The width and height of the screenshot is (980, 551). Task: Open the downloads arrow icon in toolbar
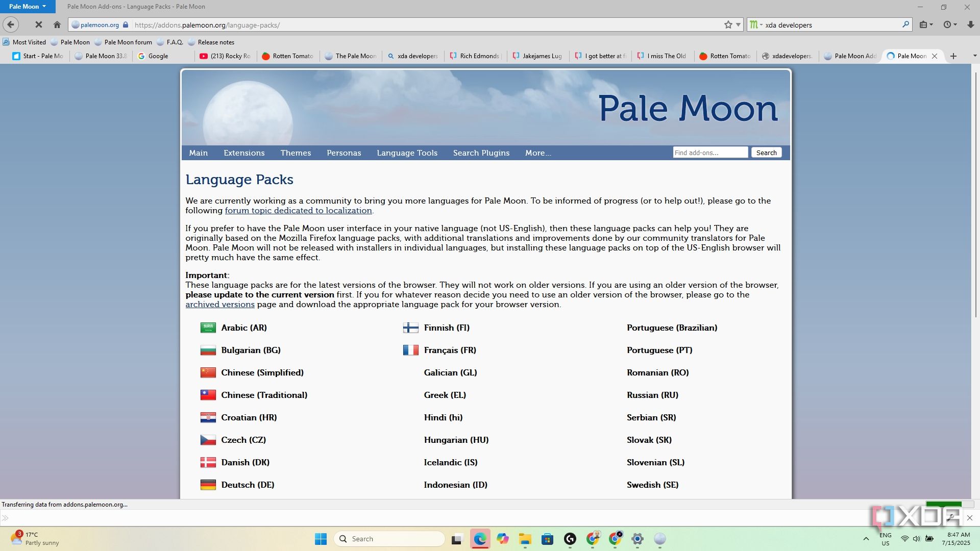(970, 24)
